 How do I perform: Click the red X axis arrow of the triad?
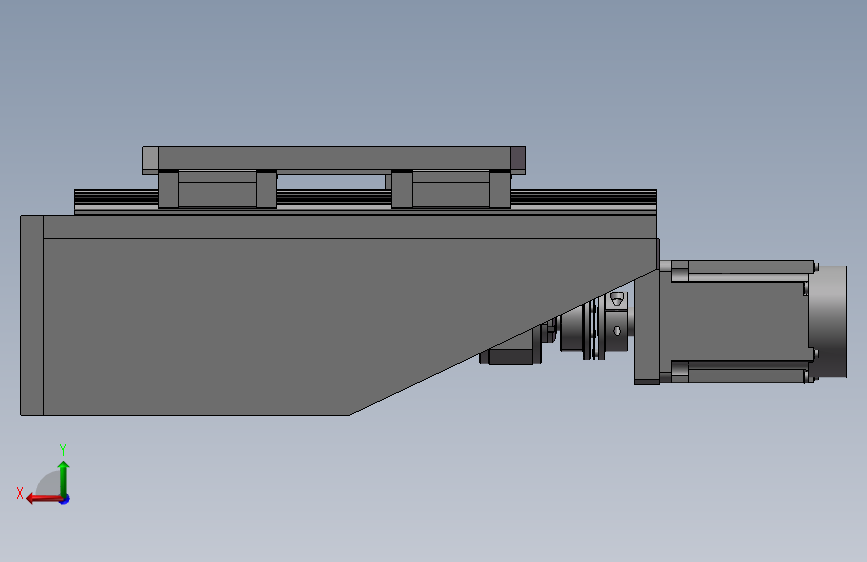[43, 499]
